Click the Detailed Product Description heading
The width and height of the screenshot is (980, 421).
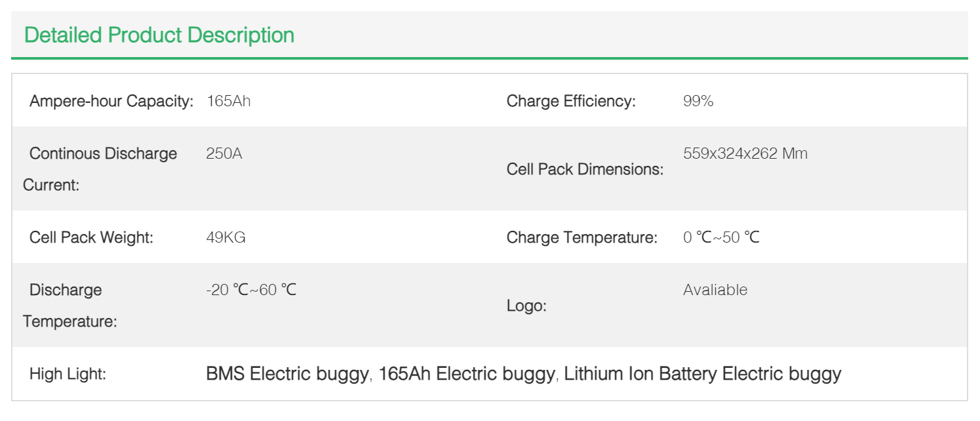click(x=159, y=35)
